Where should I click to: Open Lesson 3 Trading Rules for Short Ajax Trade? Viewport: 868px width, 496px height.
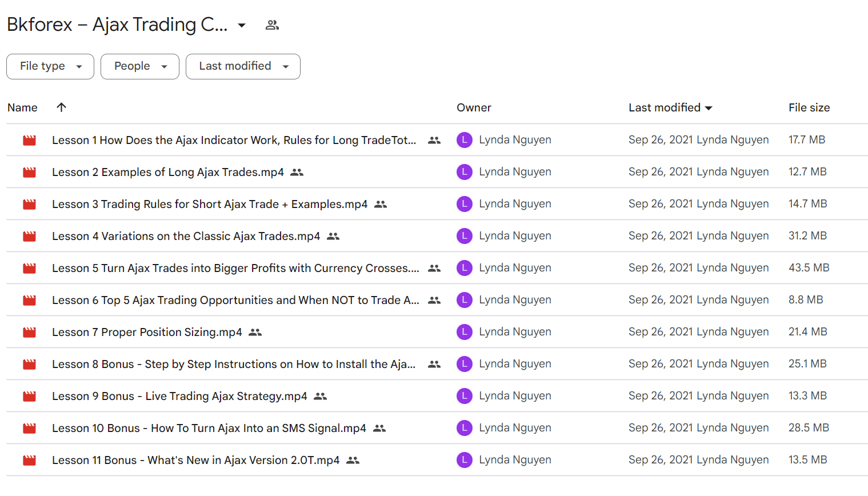click(x=210, y=204)
